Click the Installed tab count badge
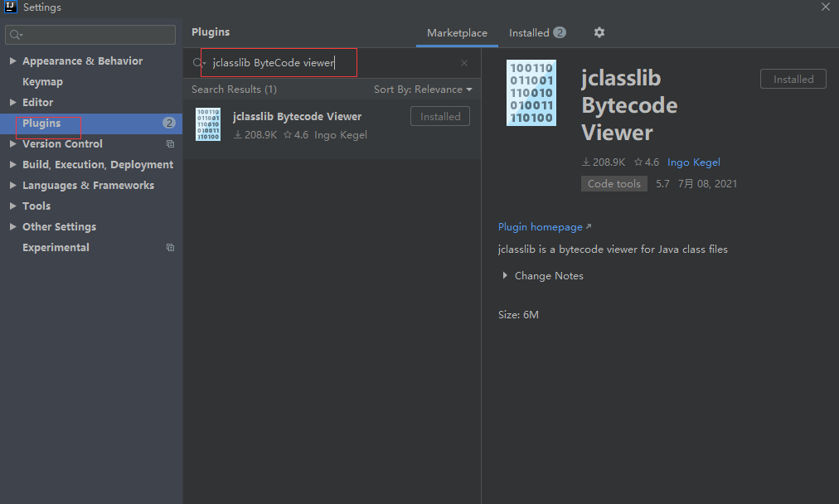Screen dimensions: 839x504 [559, 32]
